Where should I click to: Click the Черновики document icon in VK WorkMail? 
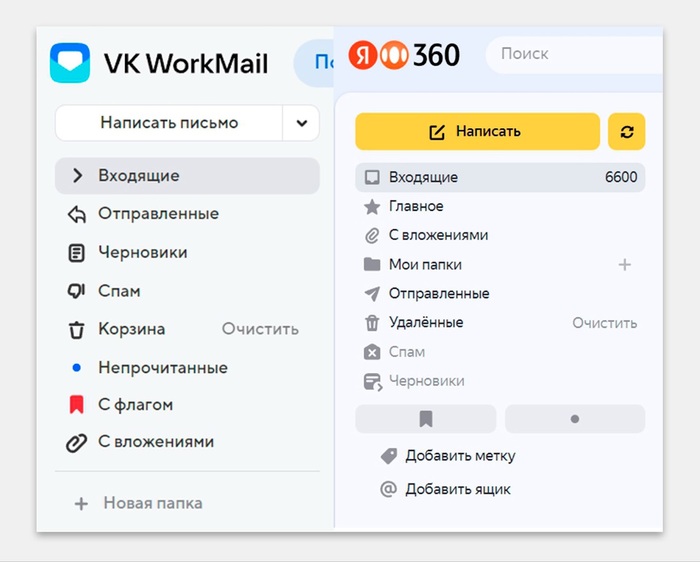76,253
